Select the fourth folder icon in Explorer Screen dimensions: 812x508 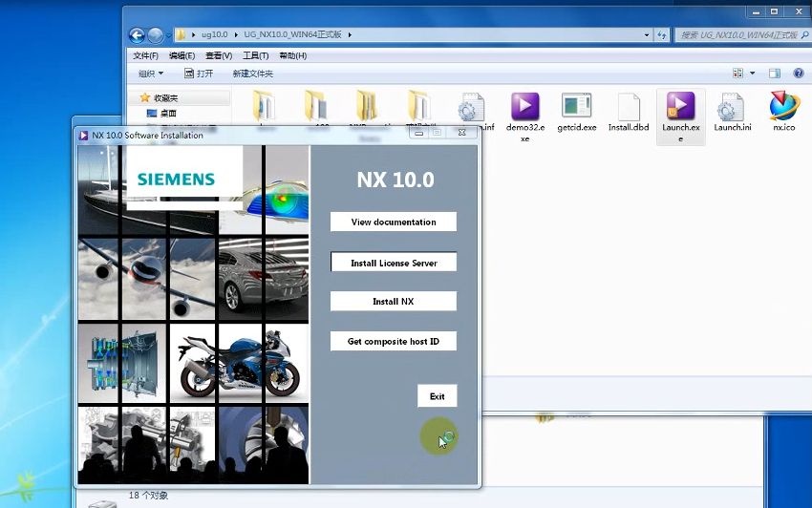click(x=418, y=106)
